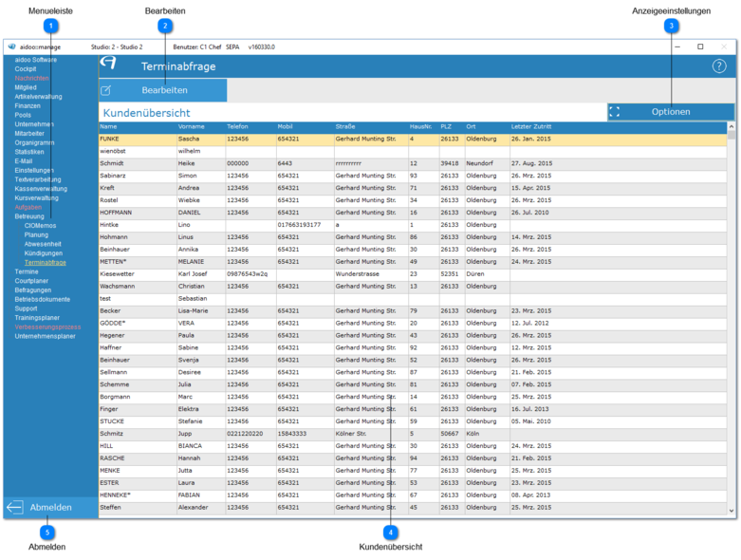Open Planung submenu entry
Image resolution: width=741 pixels, height=560 pixels.
[x=36, y=234]
